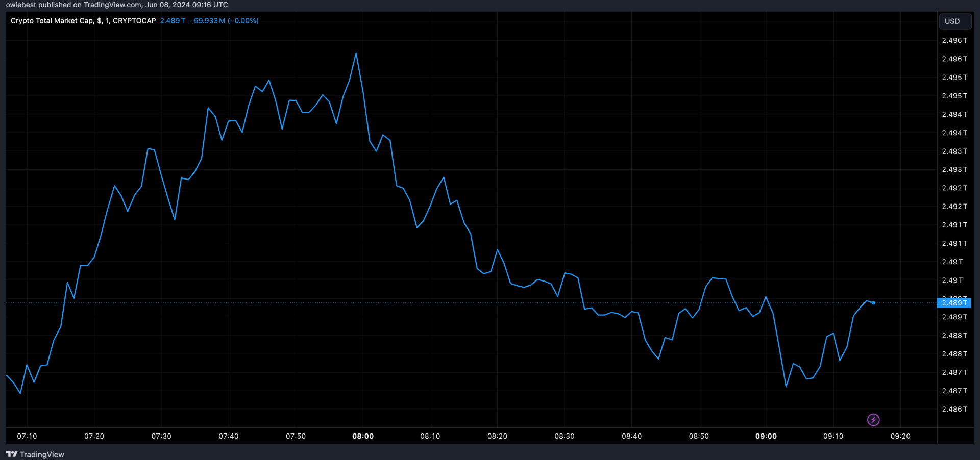The height and width of the screenshot is (460, 980).
Task: Click the 2.496T top price scale label
Action: click(954, 40)
